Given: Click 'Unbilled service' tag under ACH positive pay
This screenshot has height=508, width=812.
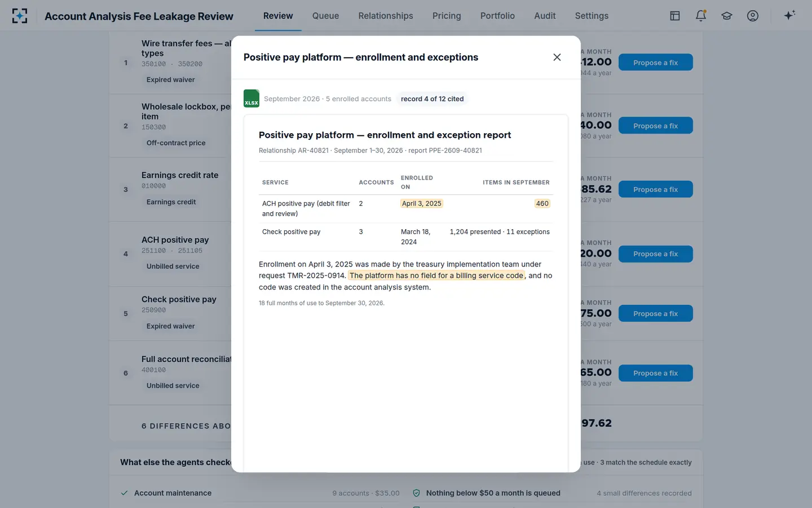Looking at the screenshot, I should [x=173, y=266].
